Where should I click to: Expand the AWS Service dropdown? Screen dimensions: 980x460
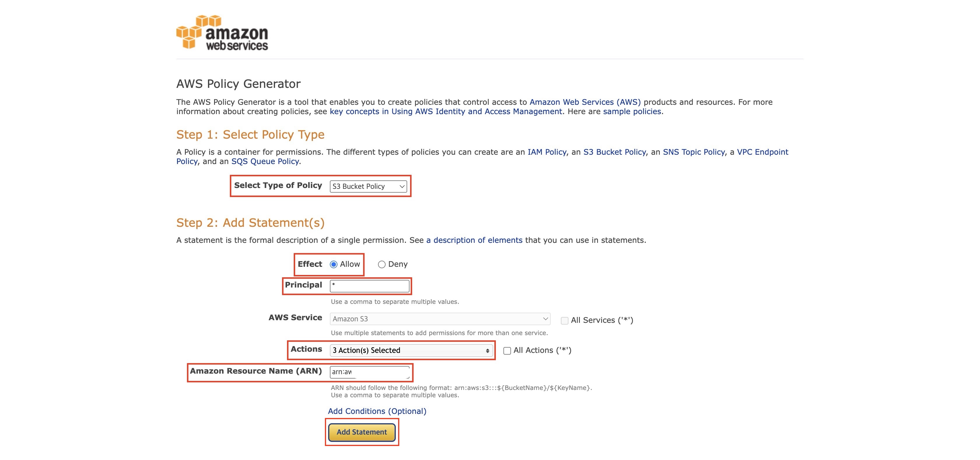coord(440,319)
